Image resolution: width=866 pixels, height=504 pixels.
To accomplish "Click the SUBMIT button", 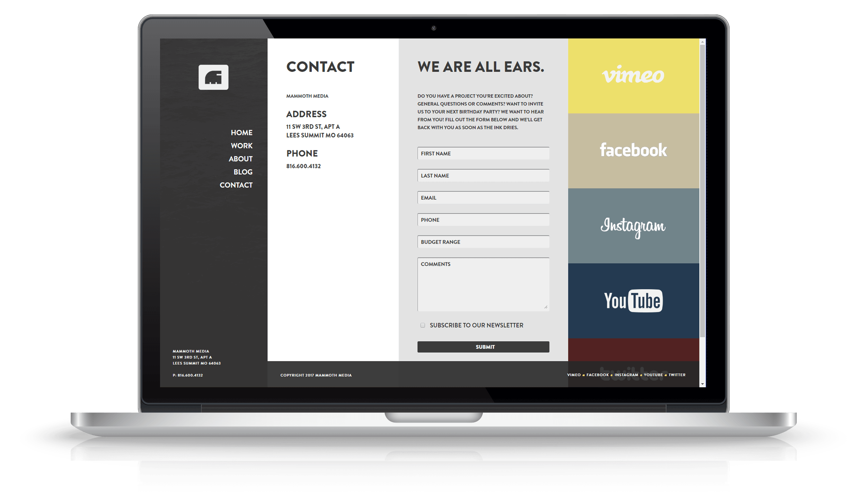I will point(485,347).
